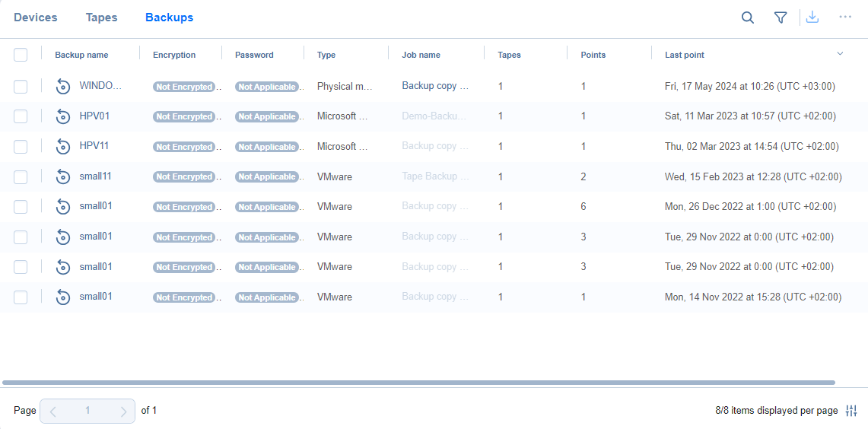Toggle the select-all header checkbox

(x=21, y=55)
